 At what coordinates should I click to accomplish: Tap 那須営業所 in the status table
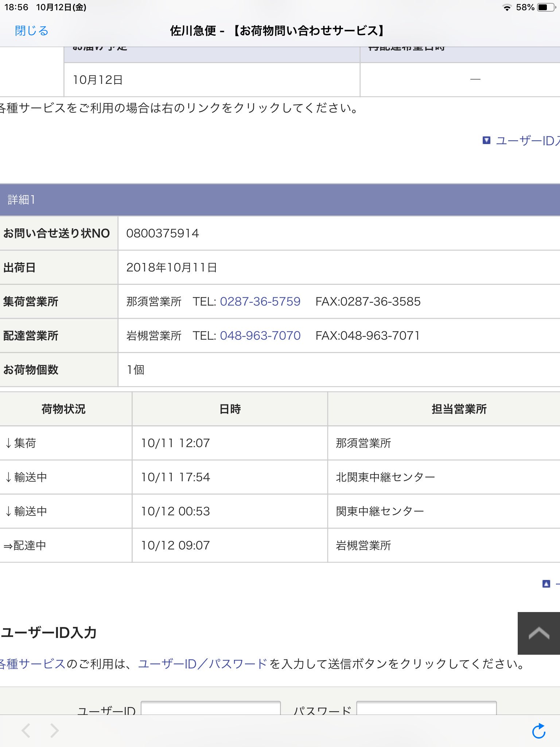point(363,443)
